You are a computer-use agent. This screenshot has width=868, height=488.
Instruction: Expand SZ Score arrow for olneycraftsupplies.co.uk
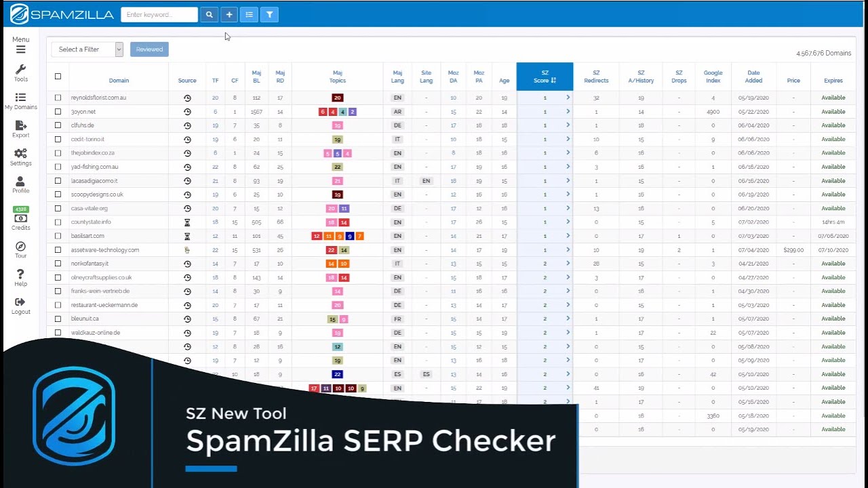(x=568, y=277)
